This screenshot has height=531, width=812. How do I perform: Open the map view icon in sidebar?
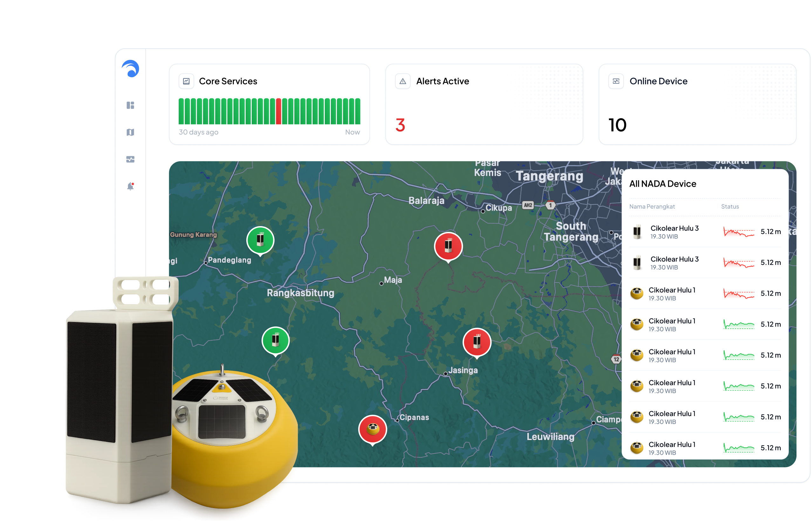click(x=130, y=132)
